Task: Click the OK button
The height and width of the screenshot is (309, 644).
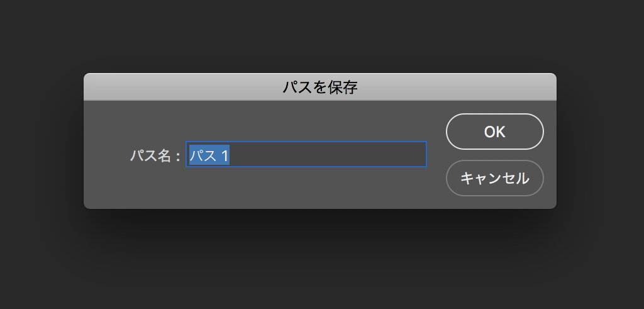Action: pyautogui.click(x=494, y=132)
